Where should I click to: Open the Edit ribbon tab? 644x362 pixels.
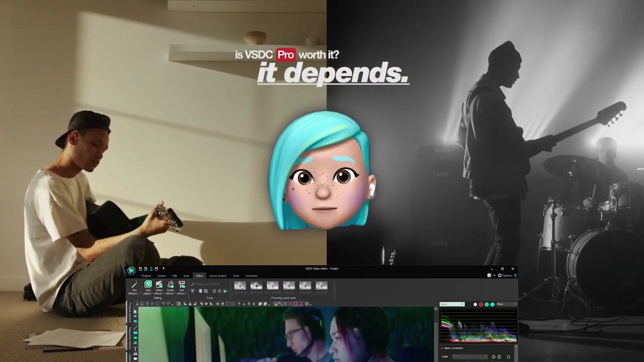click(175, 276)
